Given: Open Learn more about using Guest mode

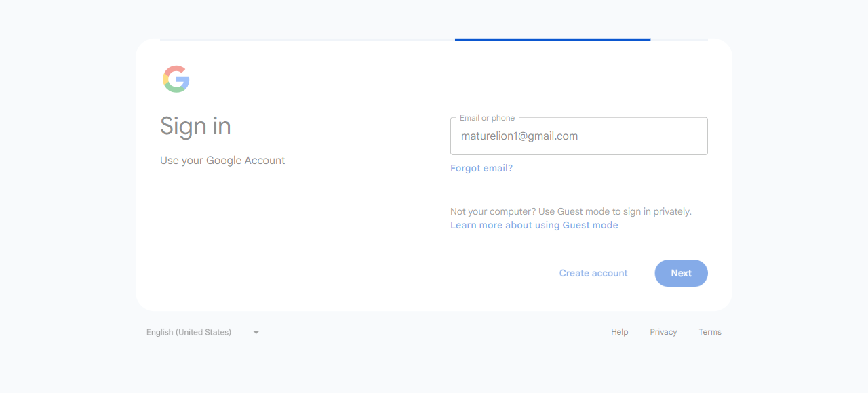Looking at the screenshot, I should 534,225.
